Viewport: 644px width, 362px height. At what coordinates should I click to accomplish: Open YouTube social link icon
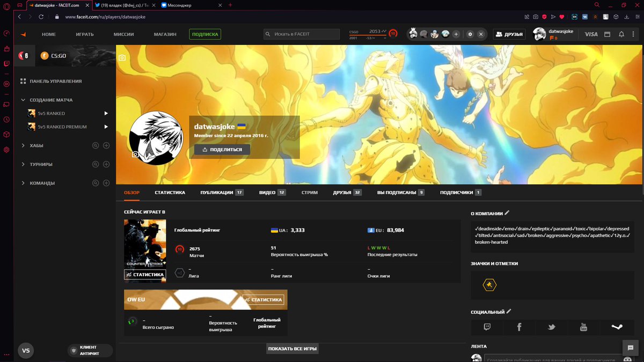tap(584, 327)
